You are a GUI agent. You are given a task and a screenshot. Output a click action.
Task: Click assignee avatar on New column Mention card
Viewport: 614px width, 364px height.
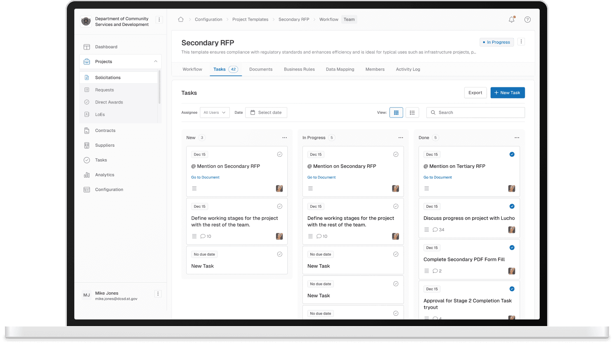click(279, 188)
